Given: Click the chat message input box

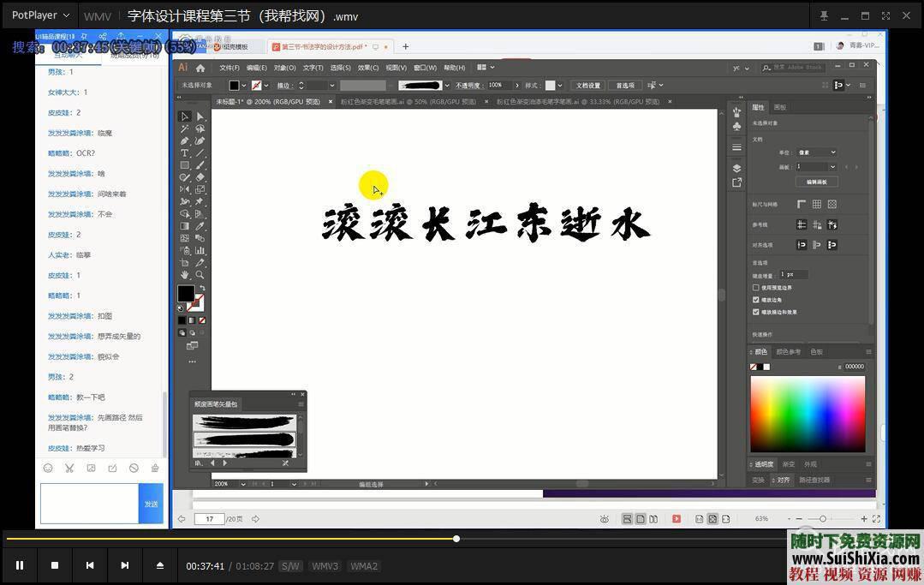Looking at the screenshot, I should click(89, 504).
